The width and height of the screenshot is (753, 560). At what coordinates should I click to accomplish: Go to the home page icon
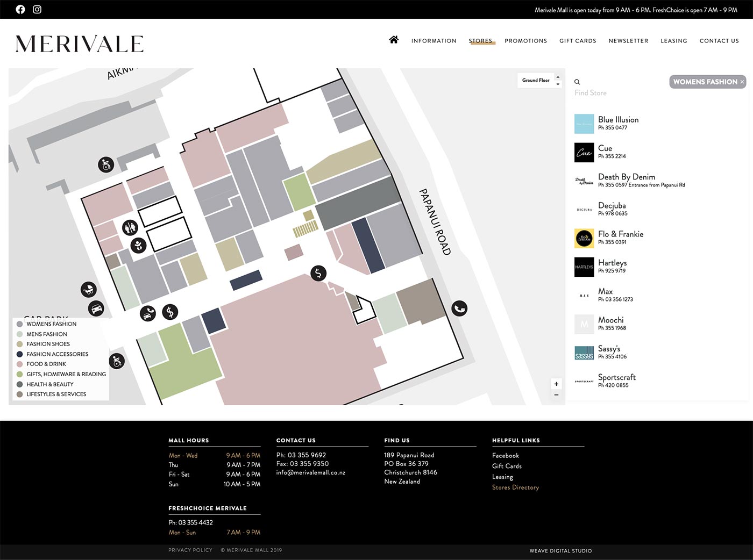tap(394, 40)
